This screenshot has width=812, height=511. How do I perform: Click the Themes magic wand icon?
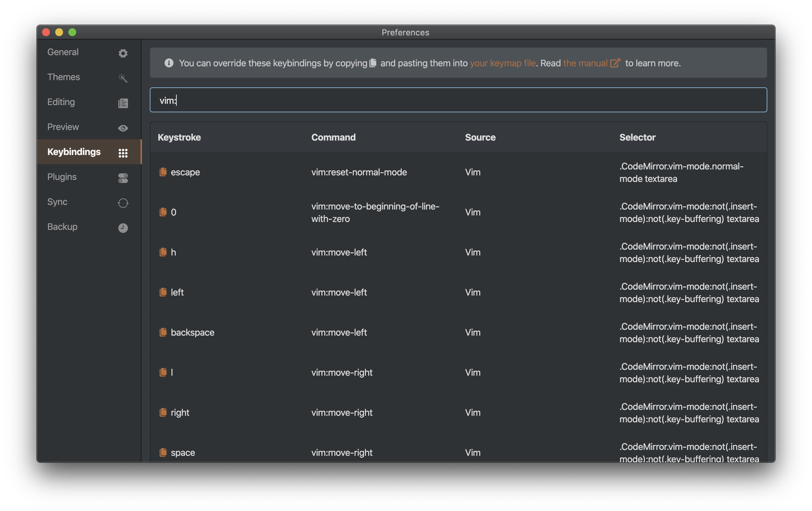point(123,78)
